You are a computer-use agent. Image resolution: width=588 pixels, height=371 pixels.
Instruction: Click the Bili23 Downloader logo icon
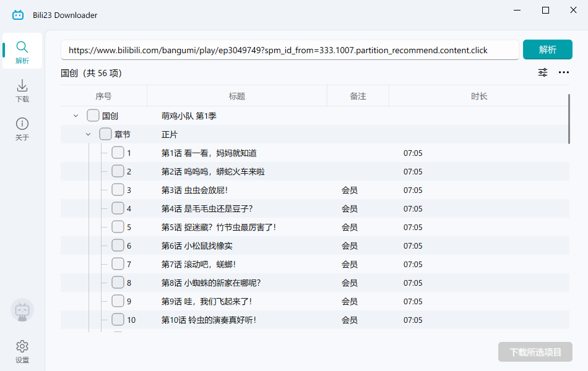17,15
